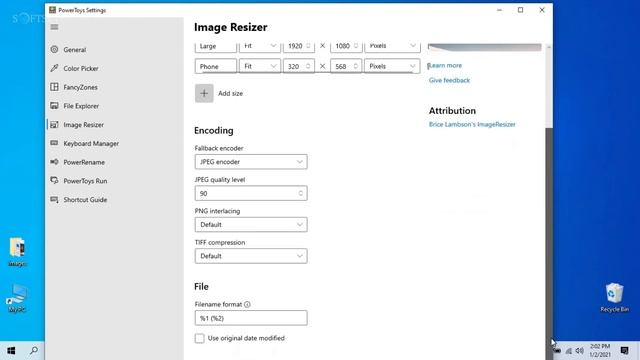Go to File Explorer settings

[x=81, y=106]
